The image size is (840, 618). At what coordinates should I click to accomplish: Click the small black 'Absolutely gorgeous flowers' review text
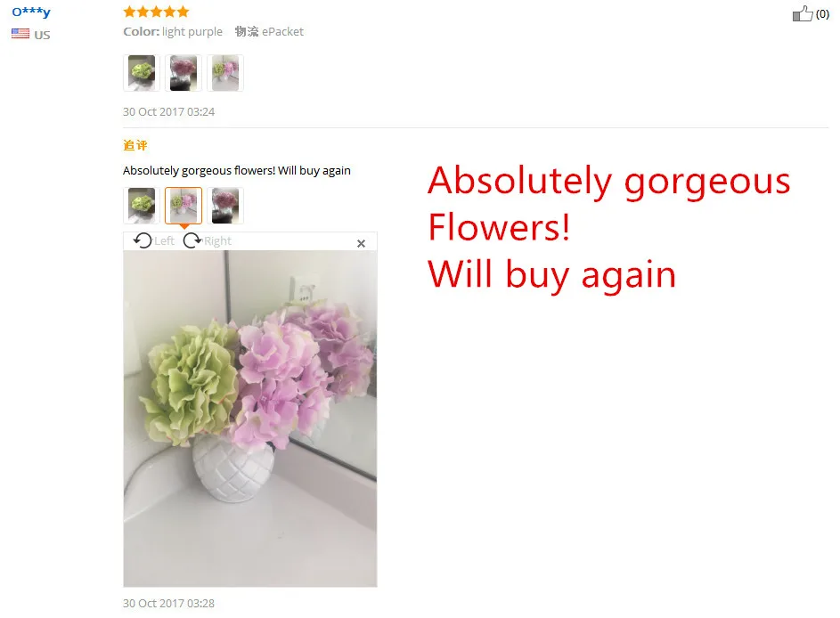tap(237, 171)
